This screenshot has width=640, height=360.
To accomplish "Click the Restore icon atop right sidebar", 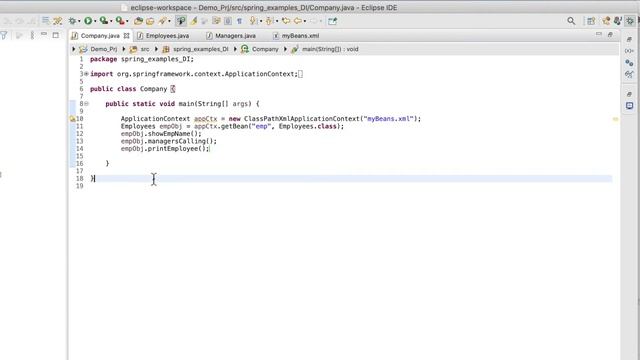I will tap(629, 40).
